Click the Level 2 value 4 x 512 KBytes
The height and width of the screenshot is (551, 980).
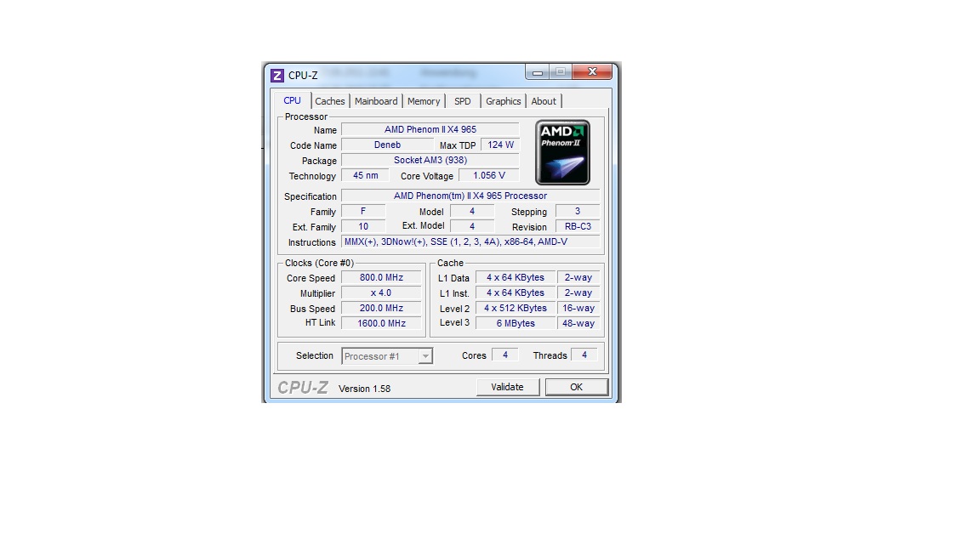point(516,308)
